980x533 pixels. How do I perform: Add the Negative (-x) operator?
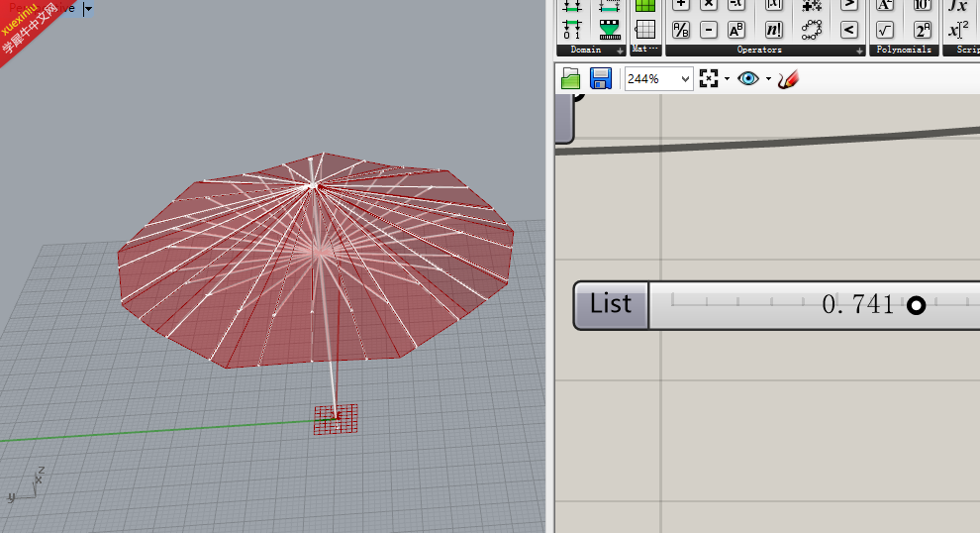point(736,5)
